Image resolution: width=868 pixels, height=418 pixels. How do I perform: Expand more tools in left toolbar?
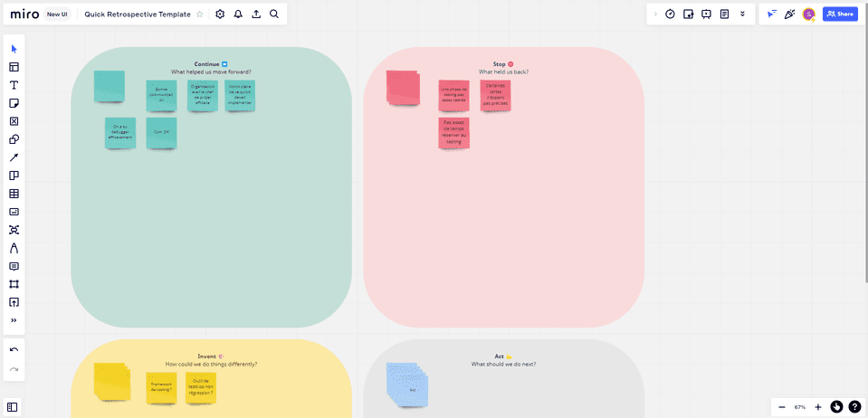pyautogui.click(x=14, y=320)
